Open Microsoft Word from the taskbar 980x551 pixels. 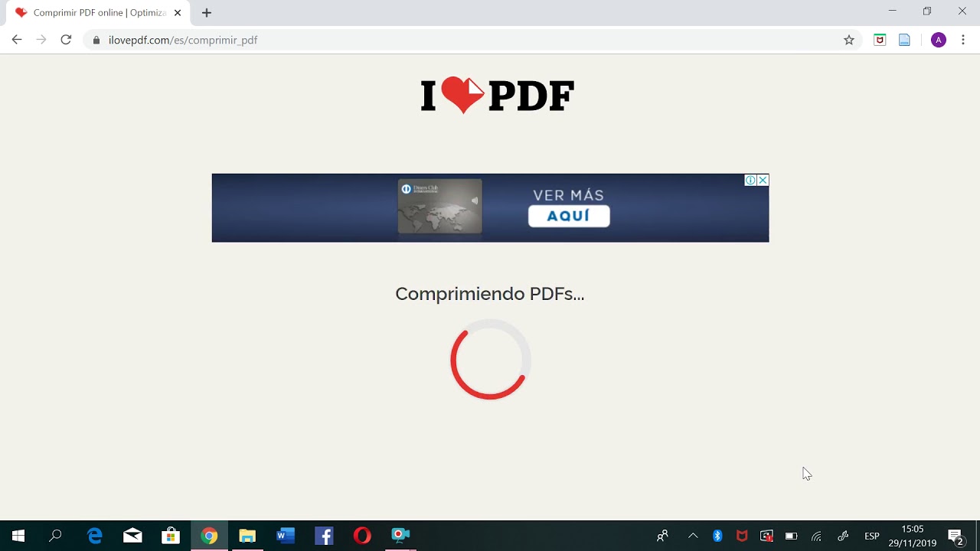(286, 536)
